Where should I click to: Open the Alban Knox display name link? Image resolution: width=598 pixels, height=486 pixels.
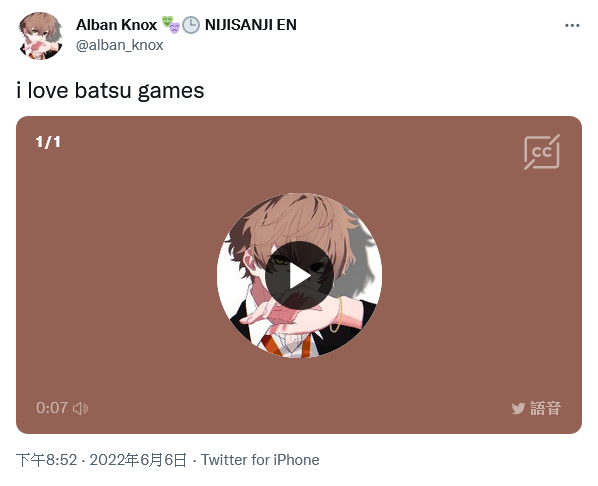pyautogui.click(x=116, y=25)
